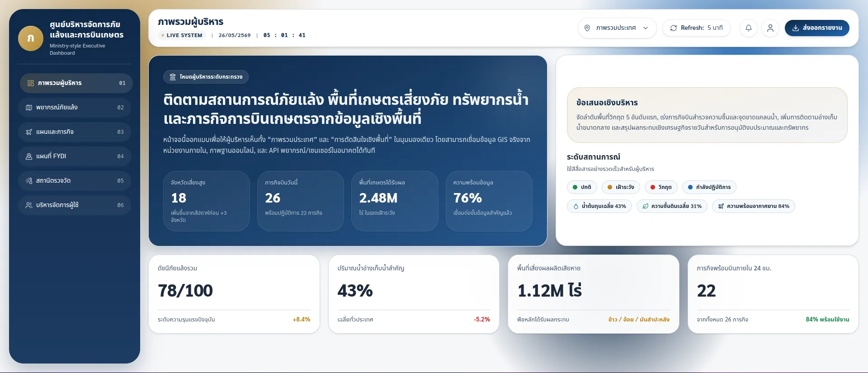Click the map icon beside พยากรณ์ภัยแล้ง

29,108
